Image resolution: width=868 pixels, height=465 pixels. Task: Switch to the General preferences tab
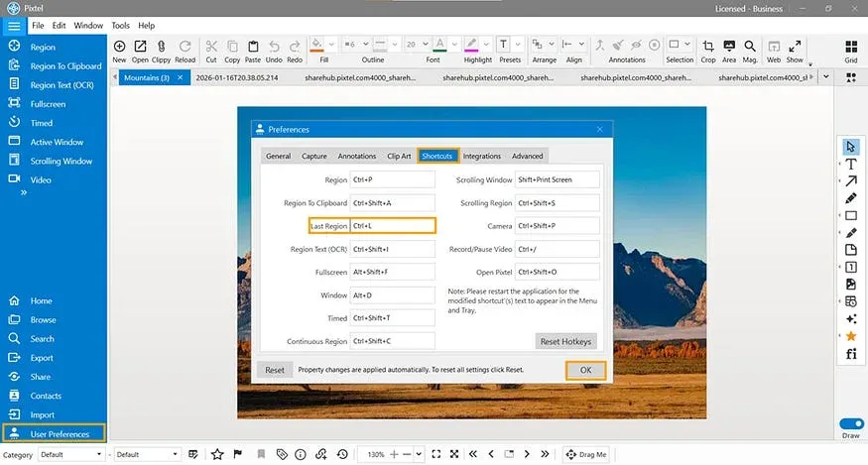pyautogui.click(x=278, y=156)
